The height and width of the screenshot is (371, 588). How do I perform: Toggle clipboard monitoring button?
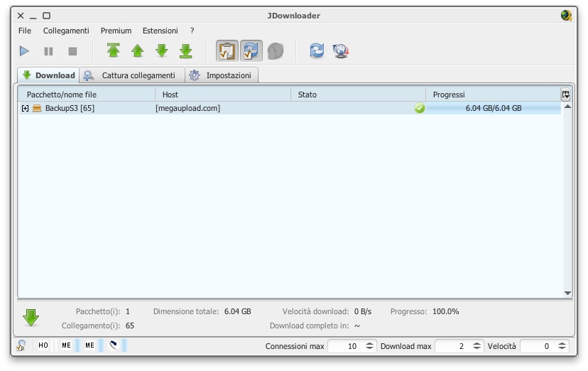point(227,51)
